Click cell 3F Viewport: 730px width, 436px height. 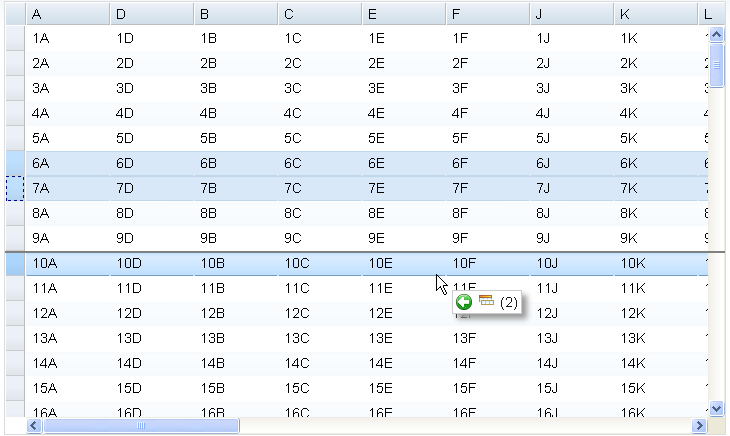488,88
